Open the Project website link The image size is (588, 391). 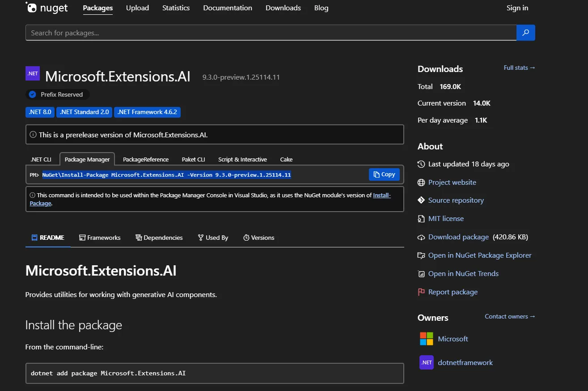[x=452, y=183]
